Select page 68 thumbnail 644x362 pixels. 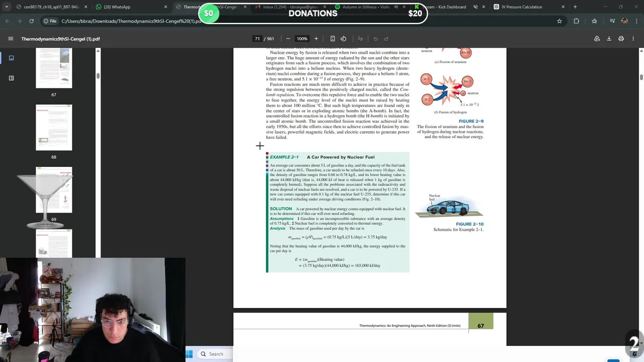[x=54, y=128]
